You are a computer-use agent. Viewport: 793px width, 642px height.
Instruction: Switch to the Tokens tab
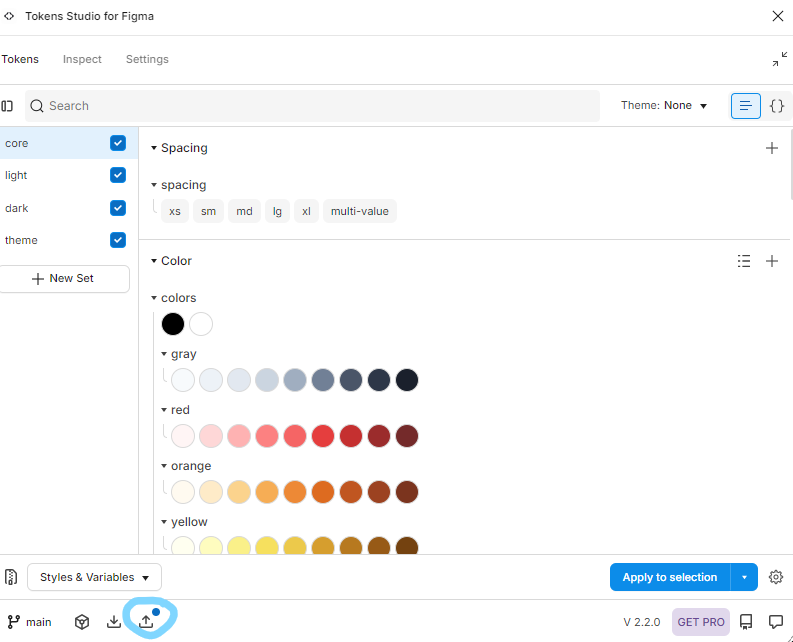(x=20, y=59)
